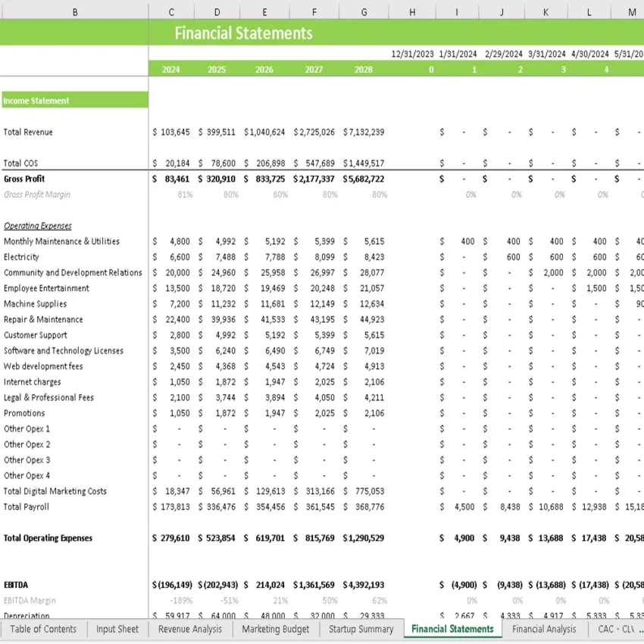This screenshot has width=644, height=644.
Task: Open the Marketing Budget sheet tab
Action: (x=275, y=629)
